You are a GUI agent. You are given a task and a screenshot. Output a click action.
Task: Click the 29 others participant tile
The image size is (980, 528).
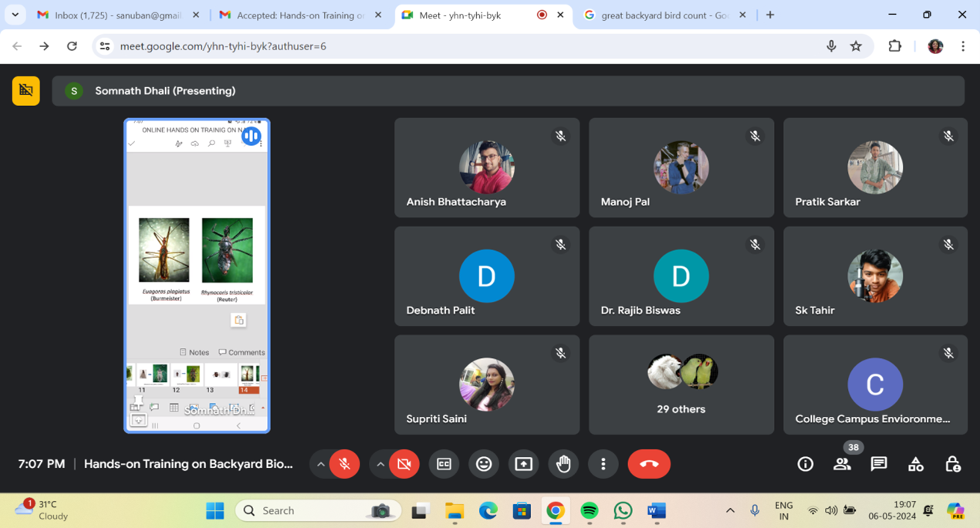pos(681,384)
